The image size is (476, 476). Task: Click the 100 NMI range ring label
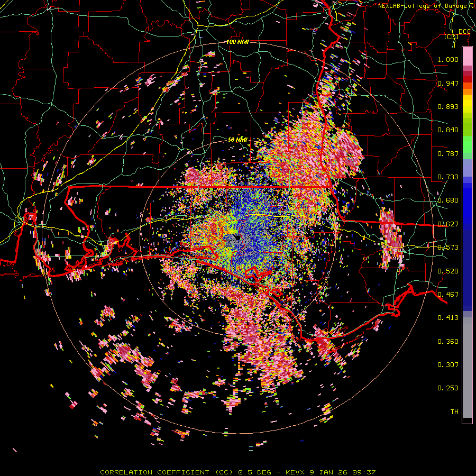coord(237,42)
